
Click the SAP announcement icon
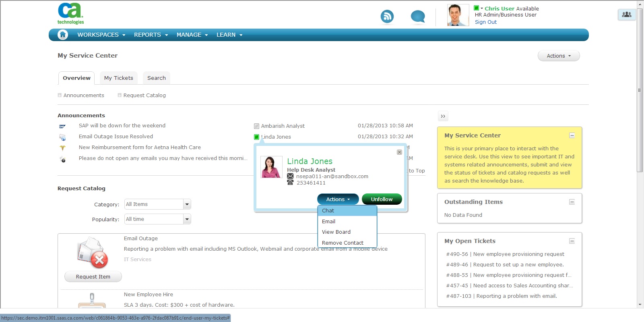coord(62,126)
